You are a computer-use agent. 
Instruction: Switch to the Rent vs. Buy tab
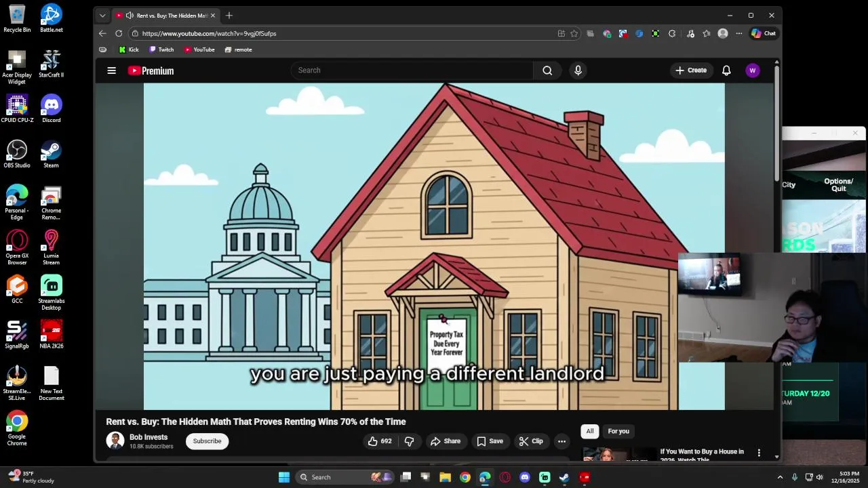coord(165,16)
